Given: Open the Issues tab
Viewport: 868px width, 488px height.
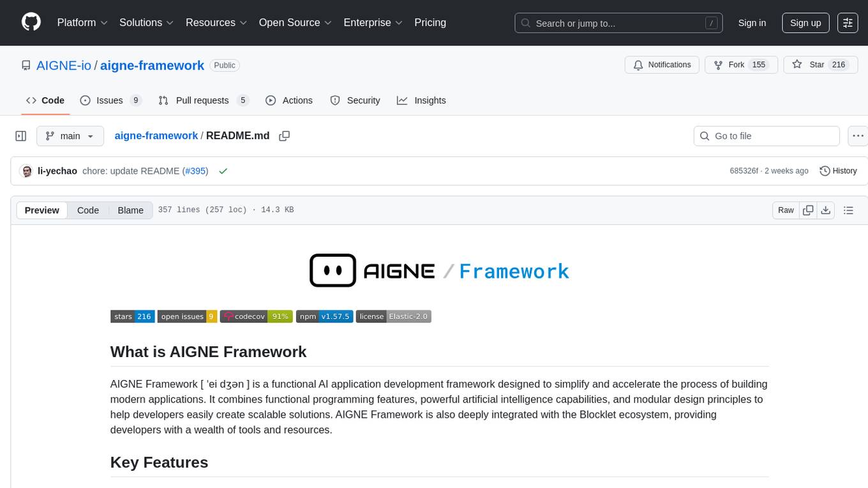Looking at the screenshot, I should point(110,100).
